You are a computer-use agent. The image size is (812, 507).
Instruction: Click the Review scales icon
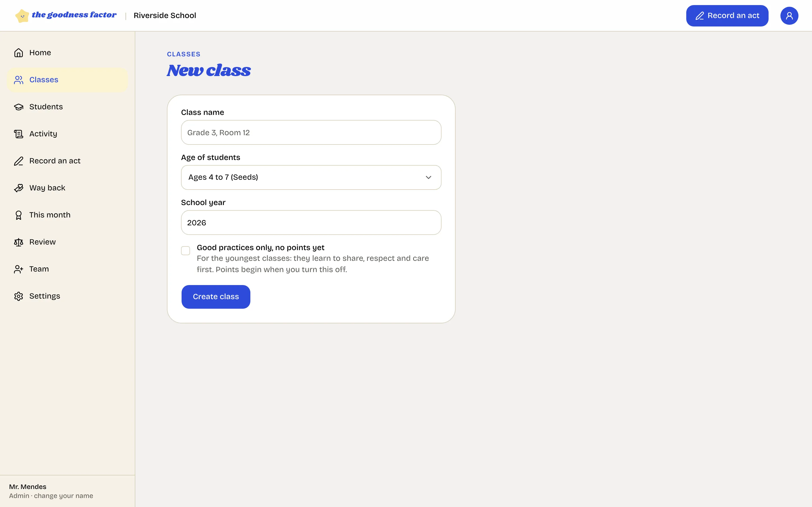(x=18, y=242)
